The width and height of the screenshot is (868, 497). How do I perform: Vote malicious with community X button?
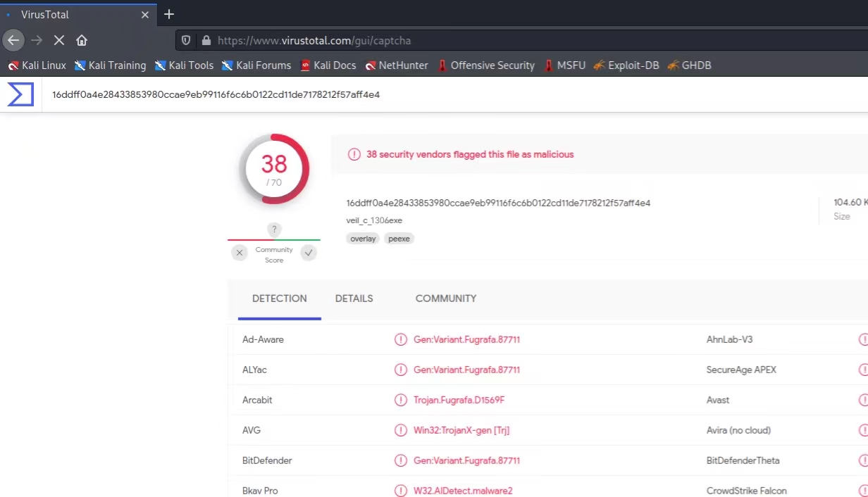coord(240,253)
